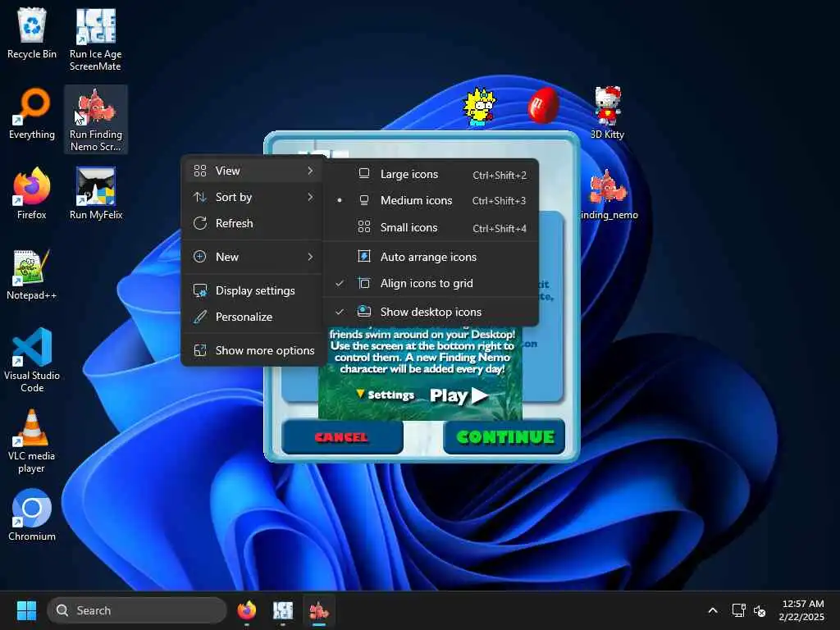Click the red M&M screenmate character
The image size is (840, 630).
[x=543, y=105]
